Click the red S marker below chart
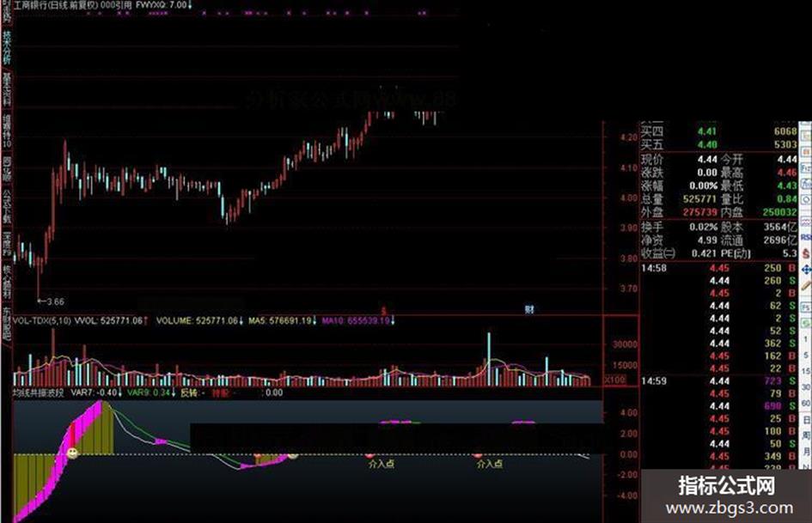The height and width of the screenshot is (523, 812). pyautogui.click(x=384, y=310)
